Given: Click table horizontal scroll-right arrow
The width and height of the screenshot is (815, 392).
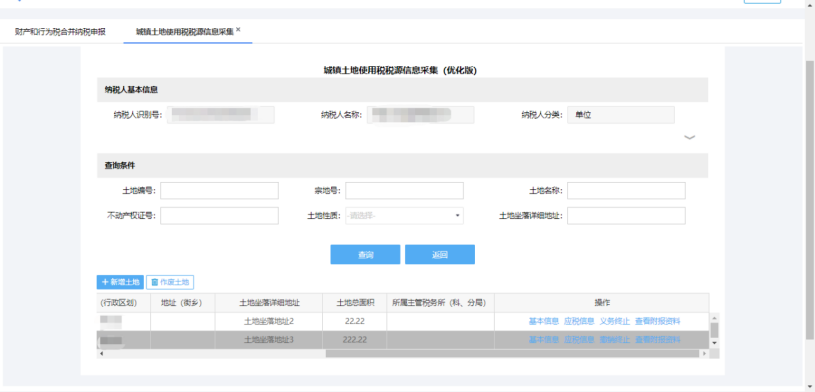Looking at the screenshot, I should point(704,354).
